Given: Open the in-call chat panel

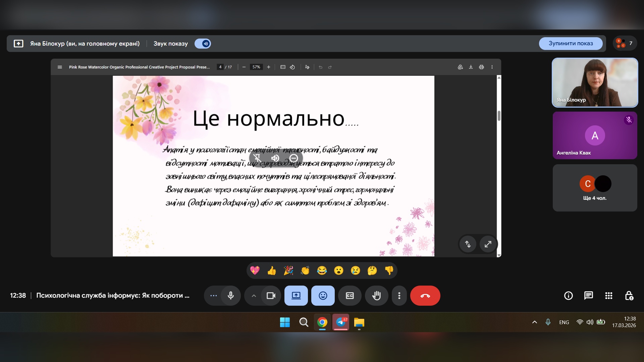Looking at the screenshot, I should [588, 296].
